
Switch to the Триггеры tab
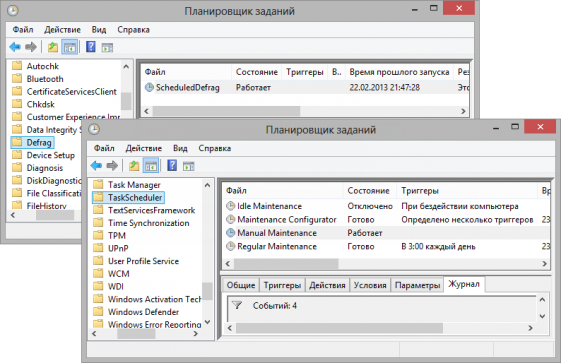click(282, 285)
